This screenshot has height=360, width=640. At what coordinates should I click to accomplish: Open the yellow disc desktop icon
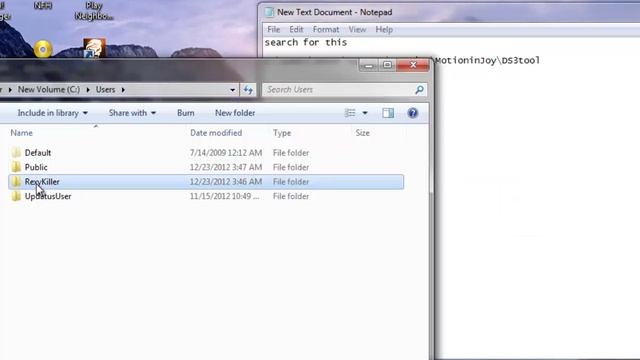[x=43, y=49]
